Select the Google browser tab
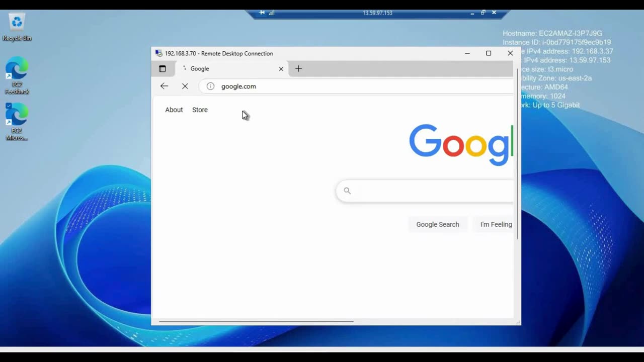 [x=231, y=69]
